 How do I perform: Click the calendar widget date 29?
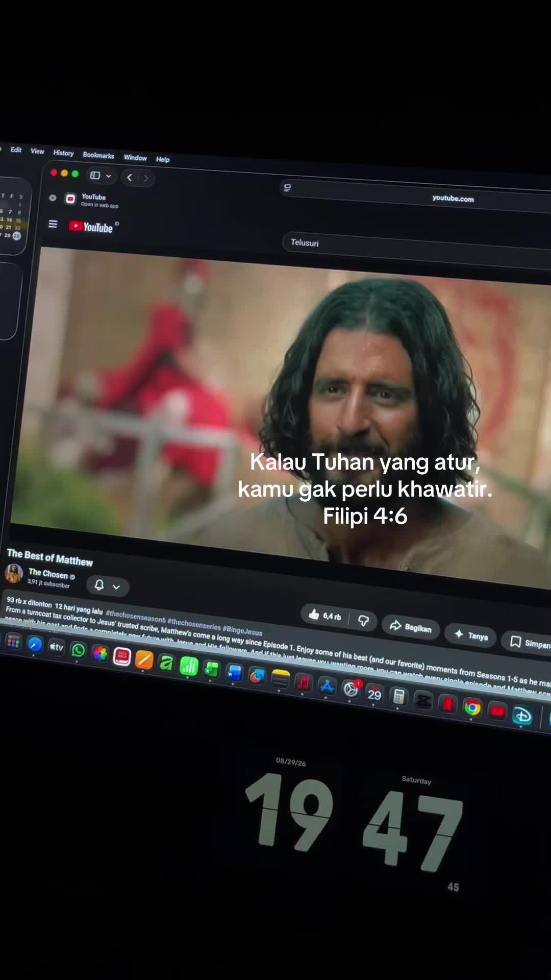pyautogui.click(x=17, y=236)
